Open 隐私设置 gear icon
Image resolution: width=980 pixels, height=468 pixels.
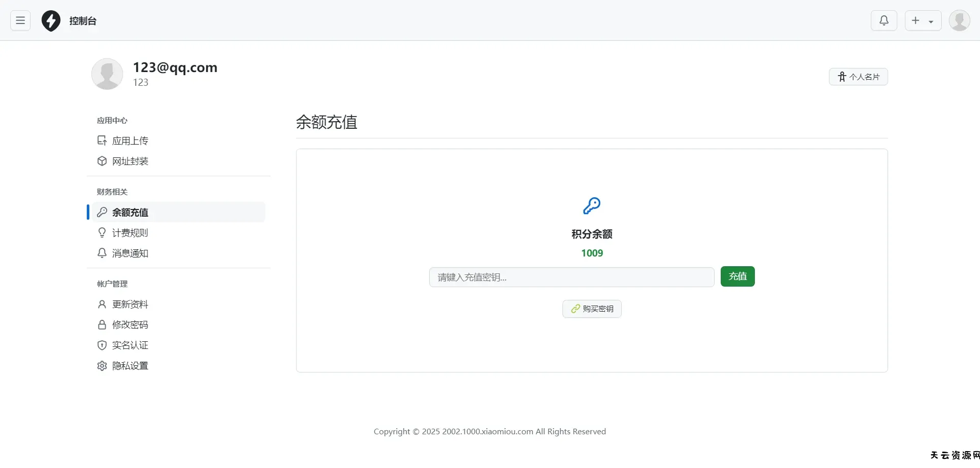(x=102, y=366)
